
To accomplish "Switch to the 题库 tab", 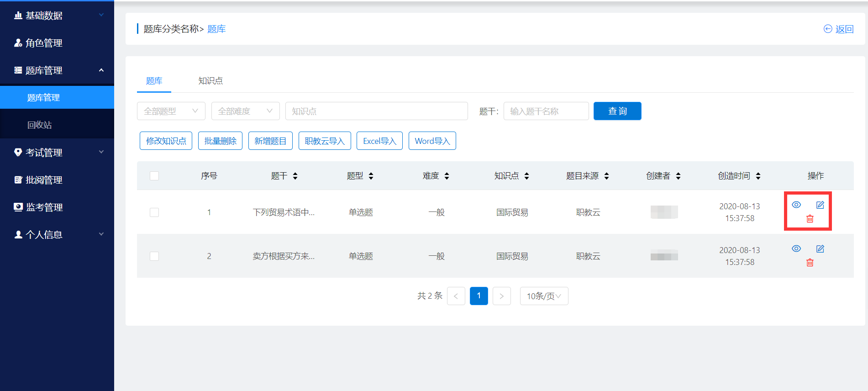I will [154, 81].
